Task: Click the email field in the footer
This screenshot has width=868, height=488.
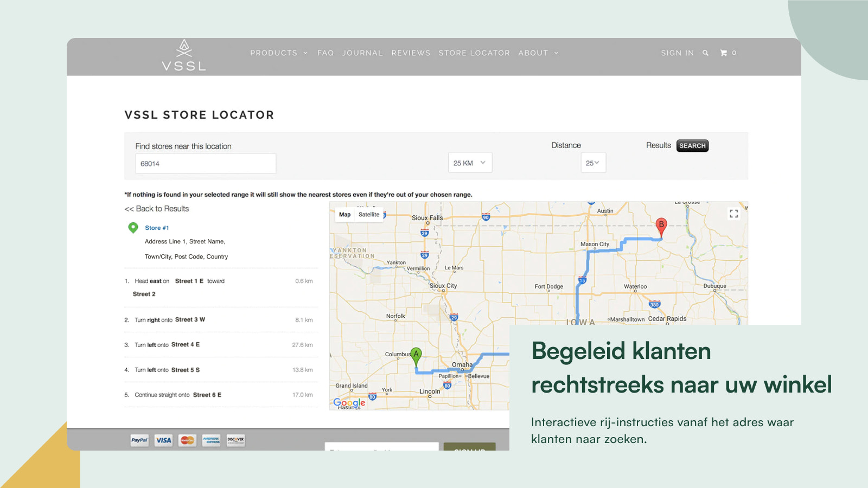Action: [381, 447]
